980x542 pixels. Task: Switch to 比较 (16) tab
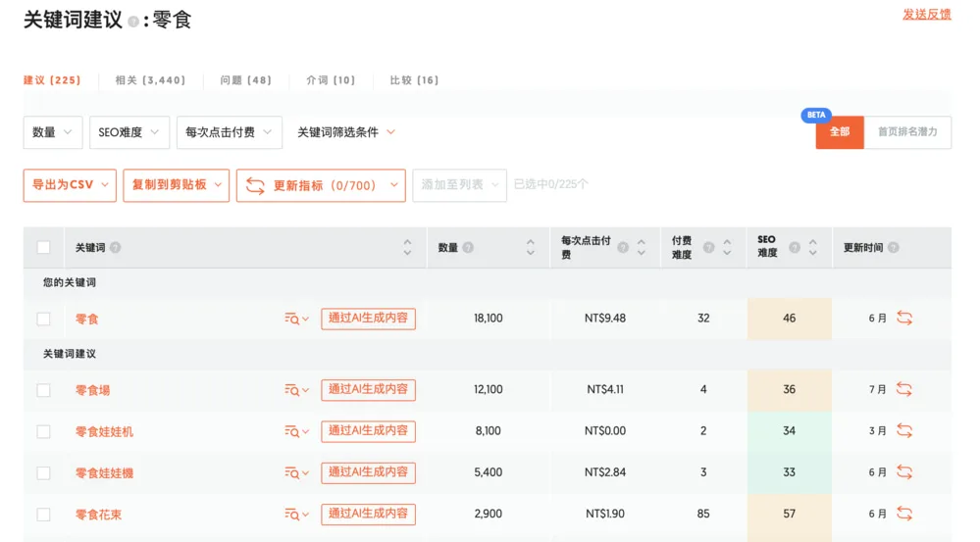pos(414,80)
